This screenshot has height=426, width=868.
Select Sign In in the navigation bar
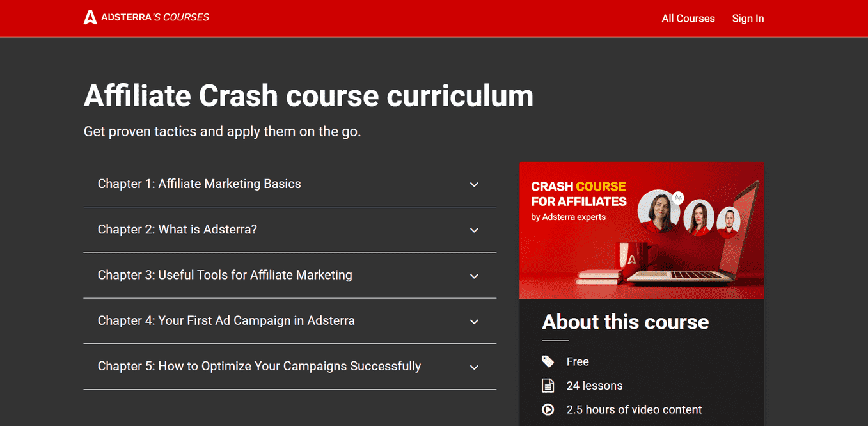[748, 19]
